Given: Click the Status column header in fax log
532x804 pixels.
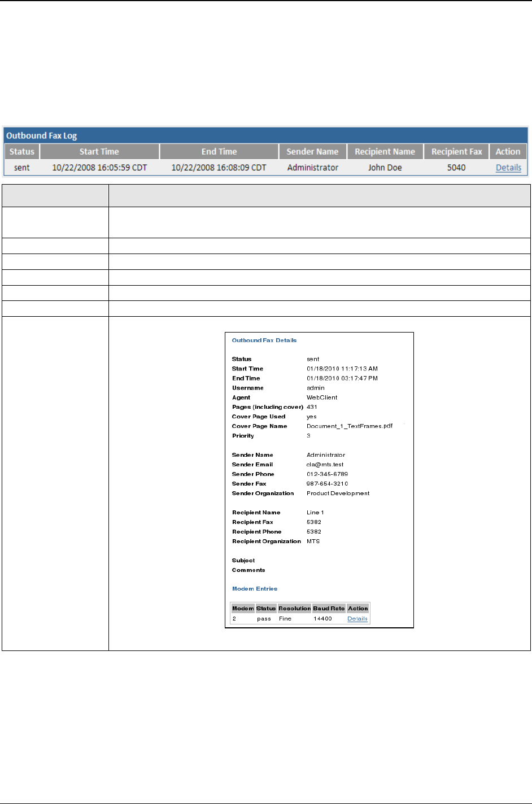Looking at the screenshot, I should click(22, 151).
